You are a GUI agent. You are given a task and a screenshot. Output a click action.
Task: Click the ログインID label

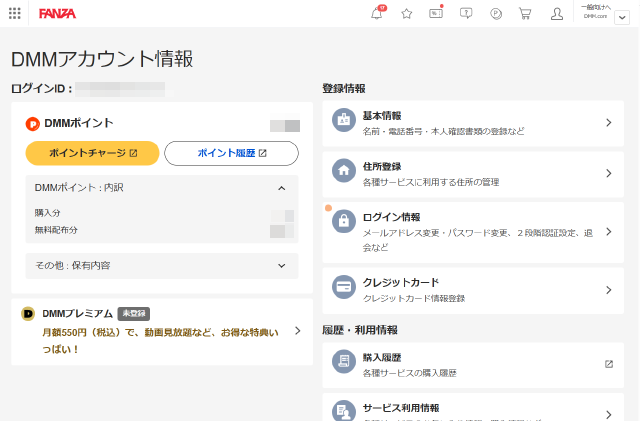pyautogui.click(x=41, y=89)
